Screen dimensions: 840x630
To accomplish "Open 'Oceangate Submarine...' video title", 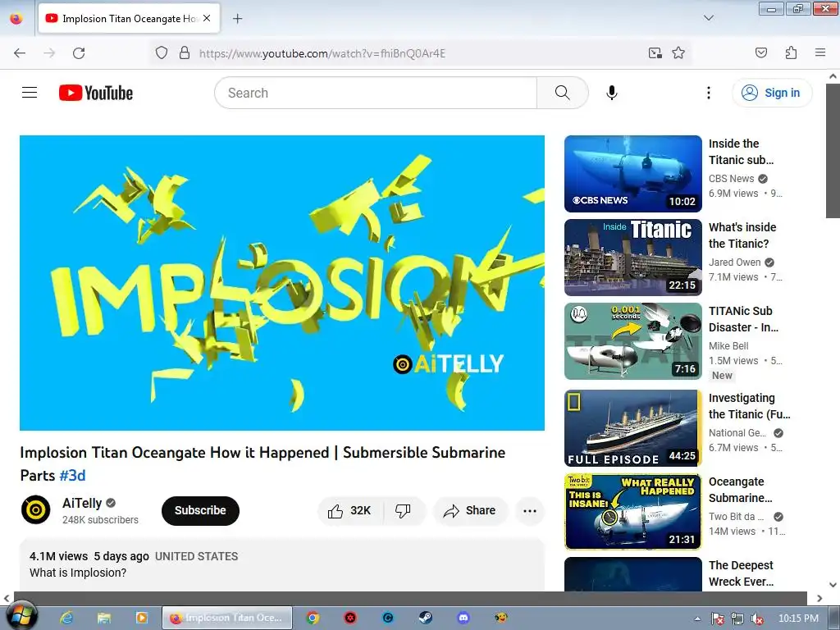I will (741, 490).
